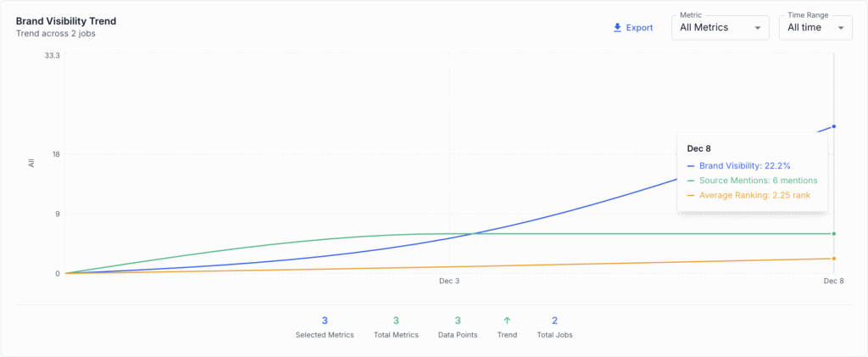Click the green dash beside Source Mentions in tooltip

click(x=691, y=181)
